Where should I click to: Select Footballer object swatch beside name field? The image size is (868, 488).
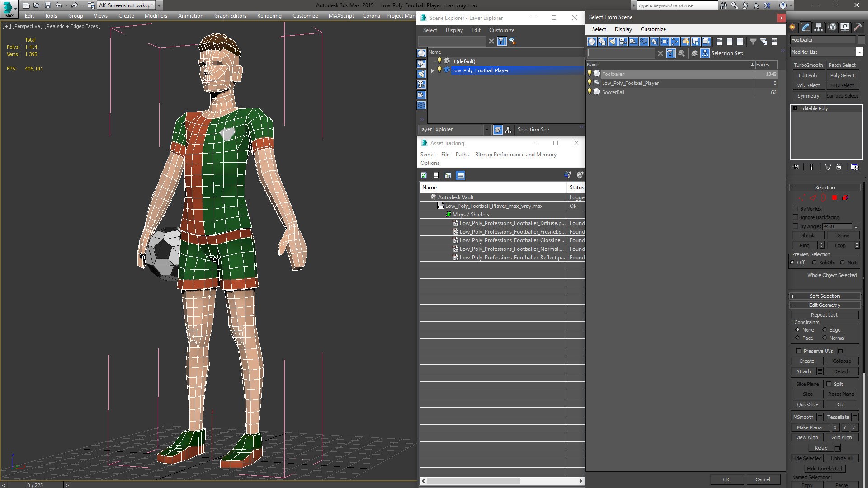(x=861, y=40)
